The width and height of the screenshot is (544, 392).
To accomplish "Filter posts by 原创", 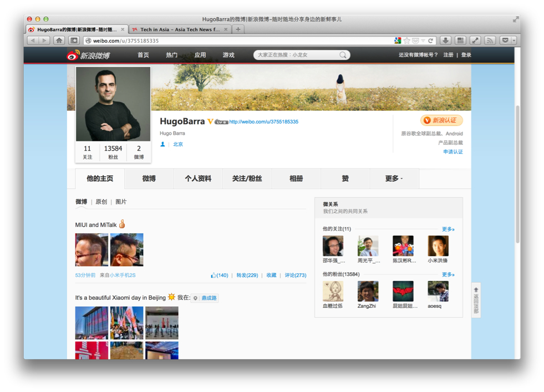I will [101, 202].
